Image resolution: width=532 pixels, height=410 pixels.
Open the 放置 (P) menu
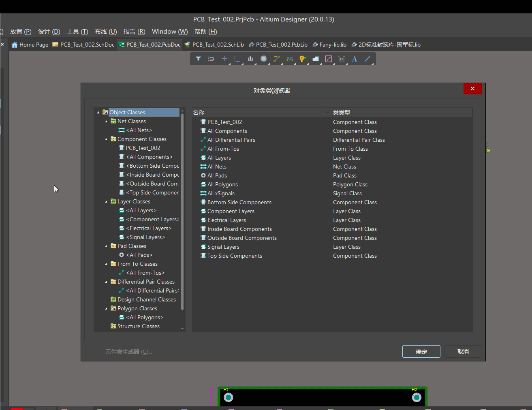(x=21, y=32)
